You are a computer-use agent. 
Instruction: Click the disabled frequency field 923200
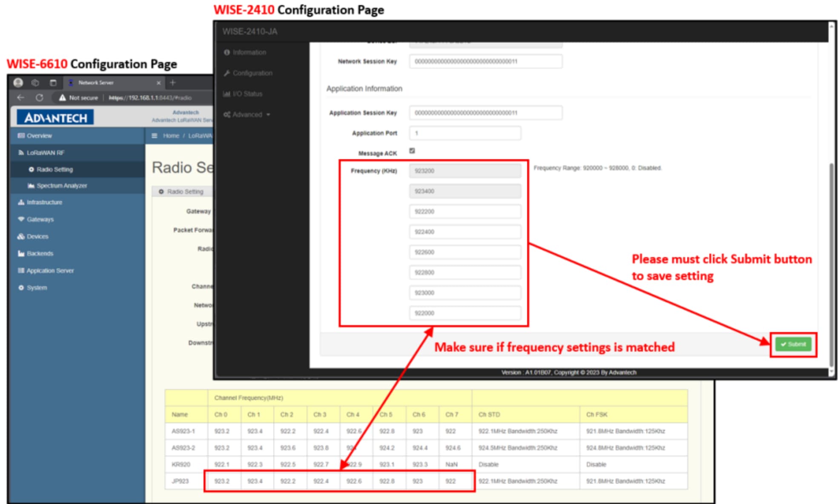[465, 171]
